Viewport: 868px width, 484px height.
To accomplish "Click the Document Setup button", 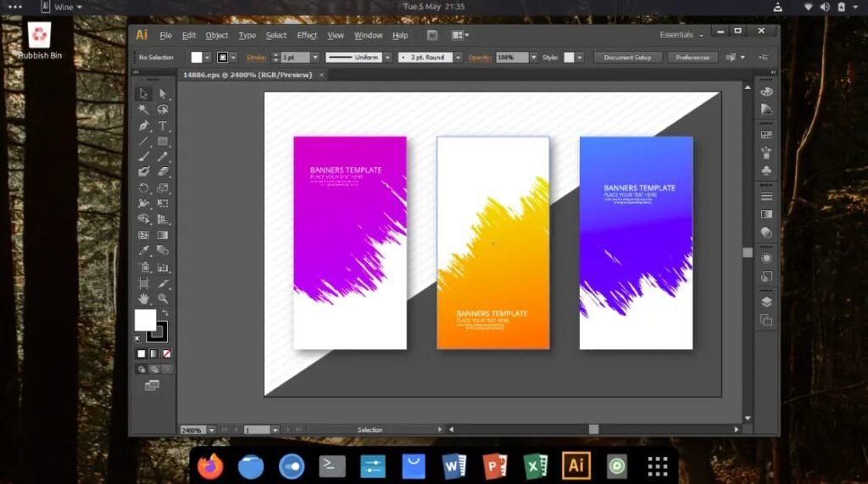I will click(627, 58).
